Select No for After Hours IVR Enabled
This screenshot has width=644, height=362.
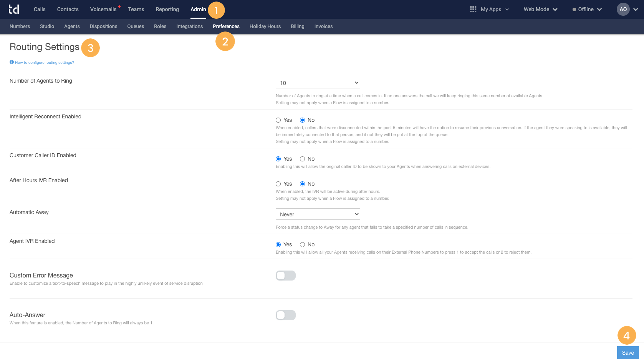[303, 184]
